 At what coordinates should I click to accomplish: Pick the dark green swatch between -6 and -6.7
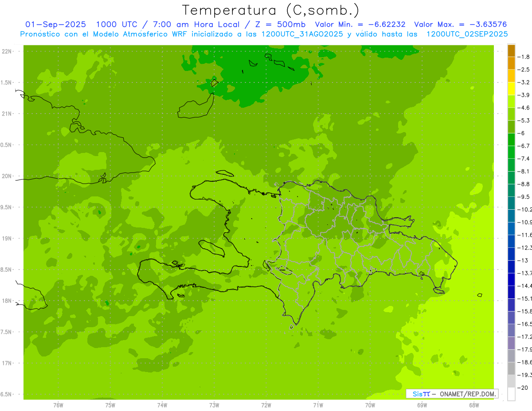coord(511,139)
